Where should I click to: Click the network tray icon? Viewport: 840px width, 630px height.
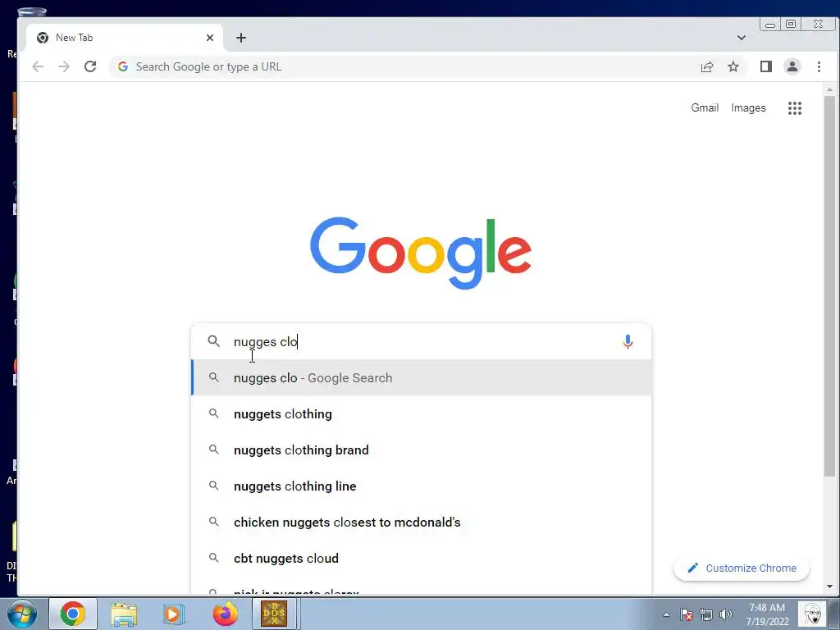coord(706,614)
